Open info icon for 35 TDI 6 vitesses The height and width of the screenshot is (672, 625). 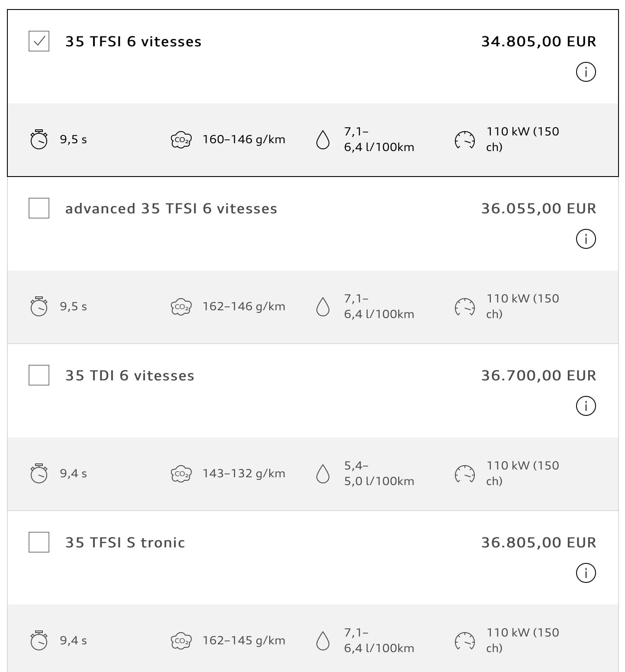pos(586,406)
